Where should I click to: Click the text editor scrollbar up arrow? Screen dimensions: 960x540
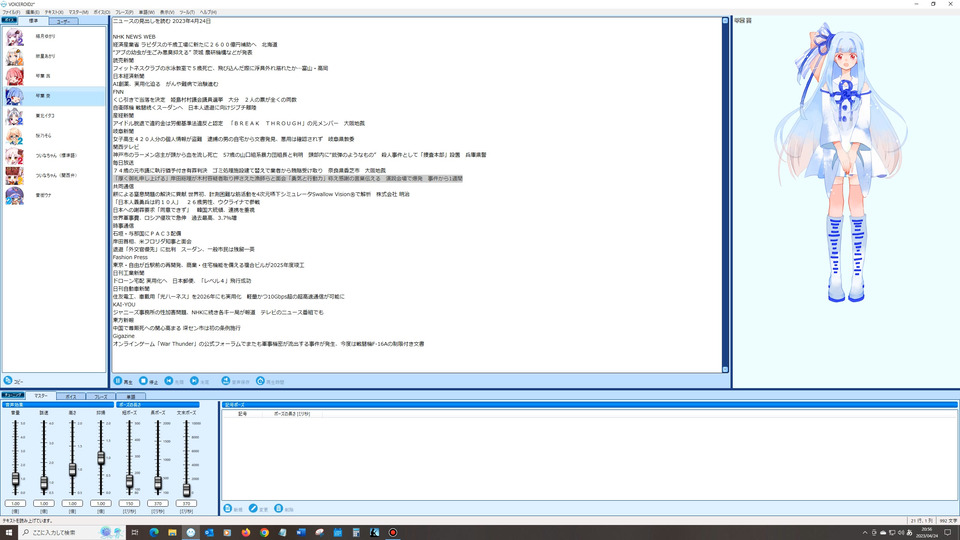725,21
